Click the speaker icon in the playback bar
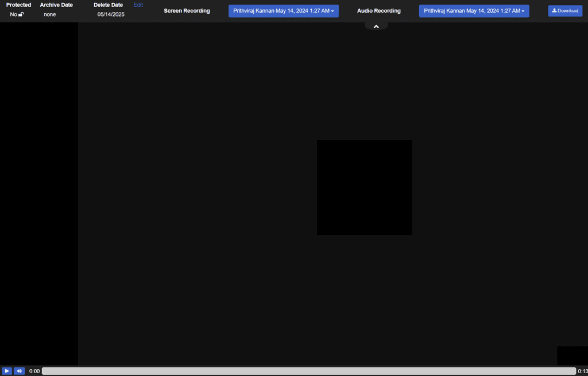588x376 pixels. click(x=19, y=371)
